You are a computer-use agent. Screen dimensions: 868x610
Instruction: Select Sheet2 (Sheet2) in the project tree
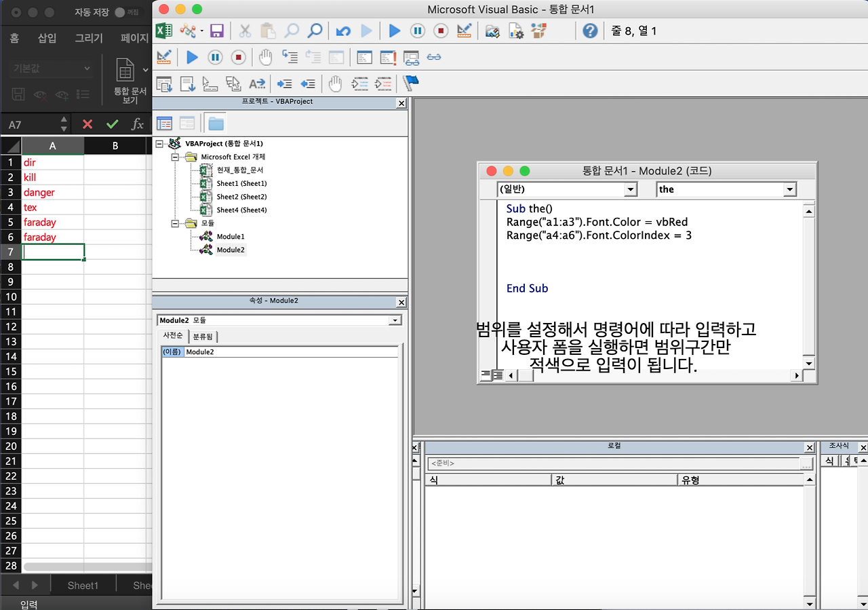point(241,197)
